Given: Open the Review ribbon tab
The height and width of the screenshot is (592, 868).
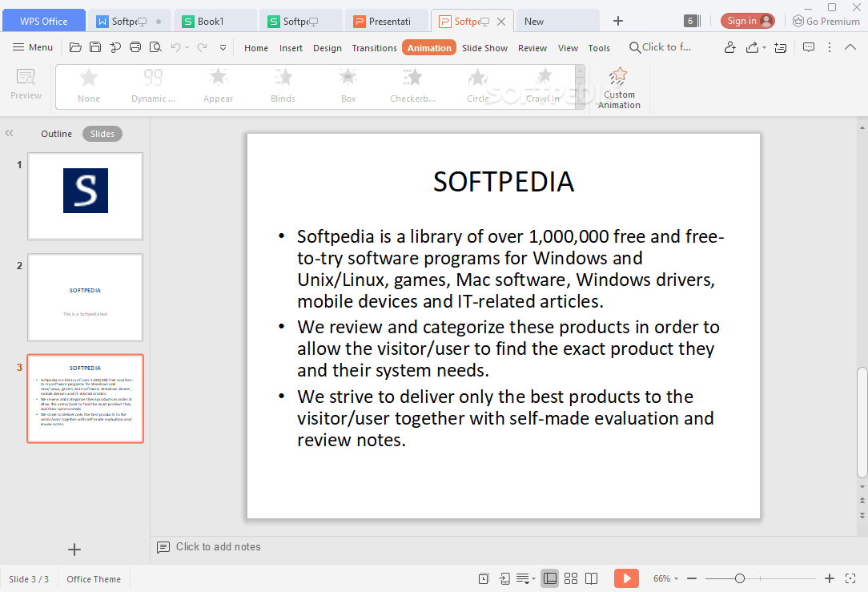Looking at the screenshot, I should click(x=532, y=48).
